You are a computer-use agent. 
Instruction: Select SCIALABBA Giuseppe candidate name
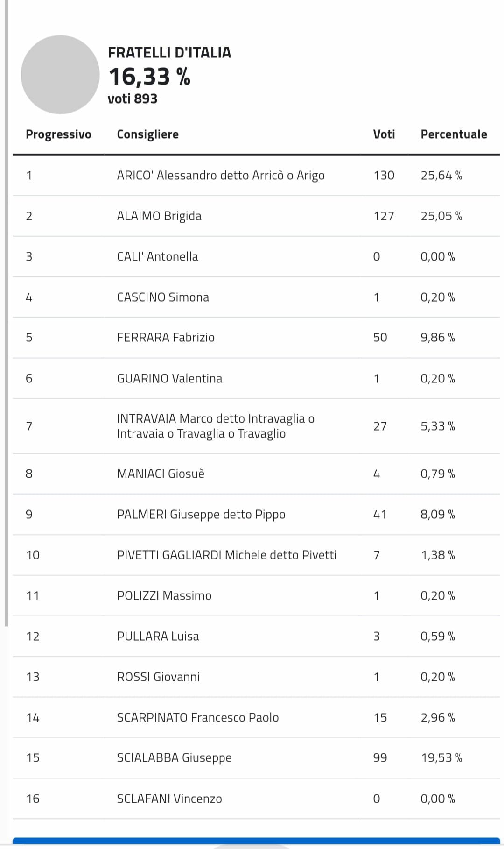tap(174, 758)
